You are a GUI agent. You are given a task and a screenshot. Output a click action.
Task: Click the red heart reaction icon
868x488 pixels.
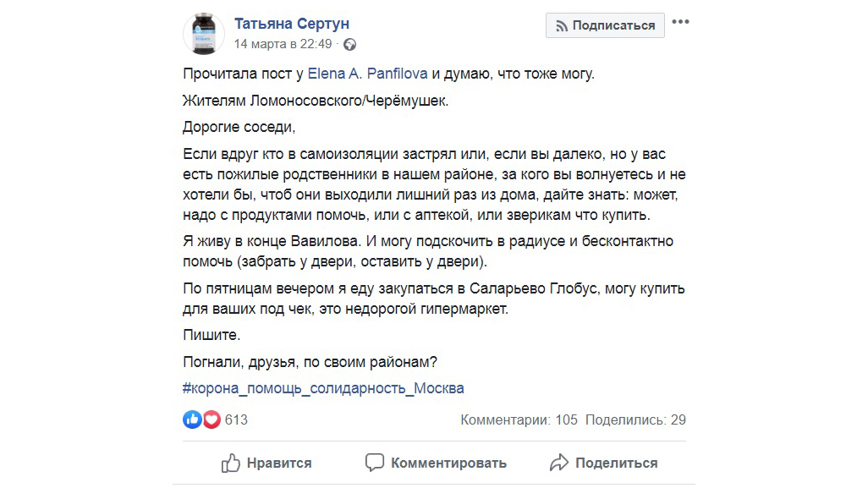(211, 419)
